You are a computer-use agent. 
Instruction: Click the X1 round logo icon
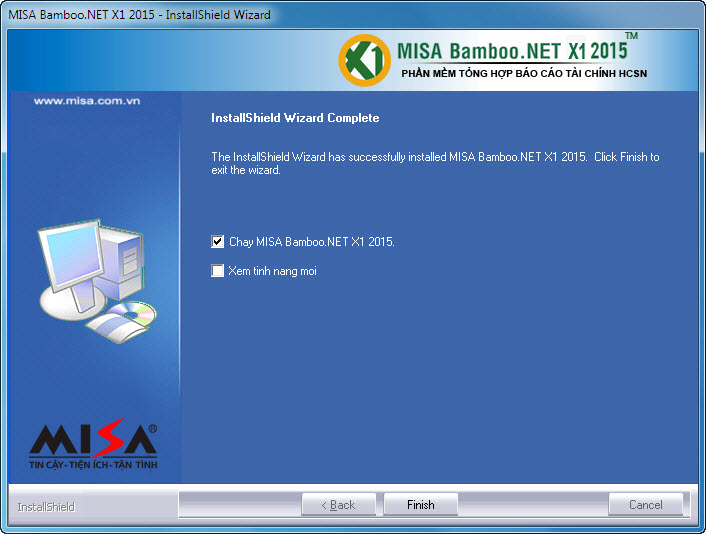[x=364, y=60]
